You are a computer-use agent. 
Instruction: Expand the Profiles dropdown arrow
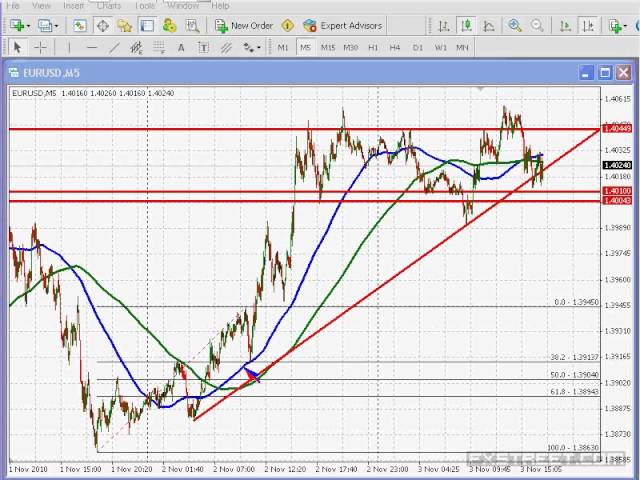tap(56, 26)
